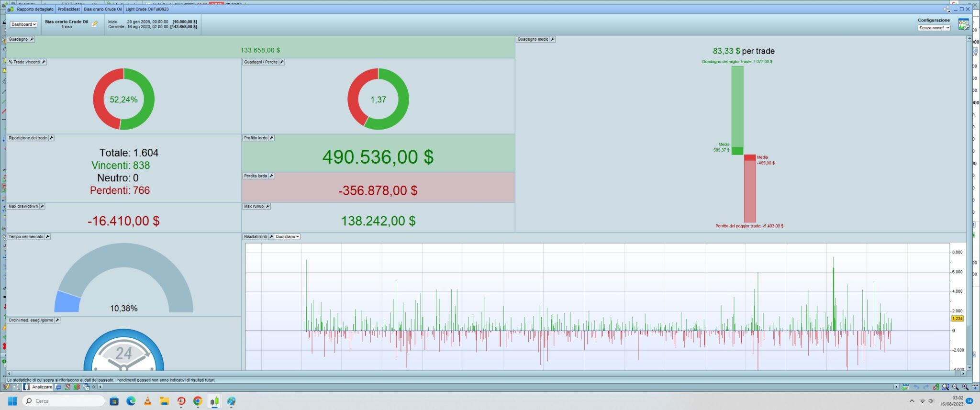The width and height of the screenshot is (980, 410).
Task: Click the 133.658,00 $ gain value
Action: click(260, 50)
